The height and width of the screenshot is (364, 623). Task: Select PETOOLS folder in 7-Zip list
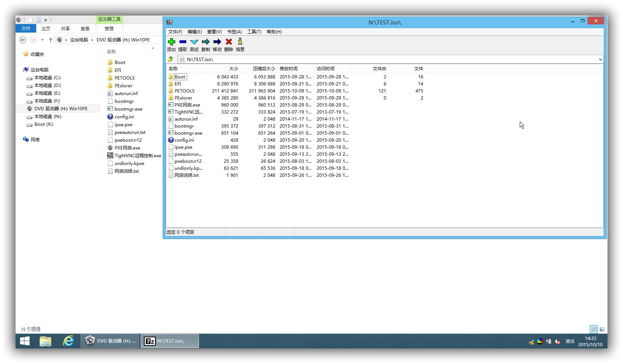(x=184, y=91)
